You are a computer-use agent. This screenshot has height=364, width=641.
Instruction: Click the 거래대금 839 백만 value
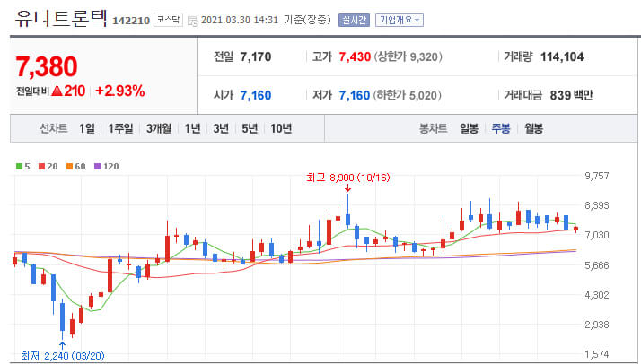(x=571, y=96)
